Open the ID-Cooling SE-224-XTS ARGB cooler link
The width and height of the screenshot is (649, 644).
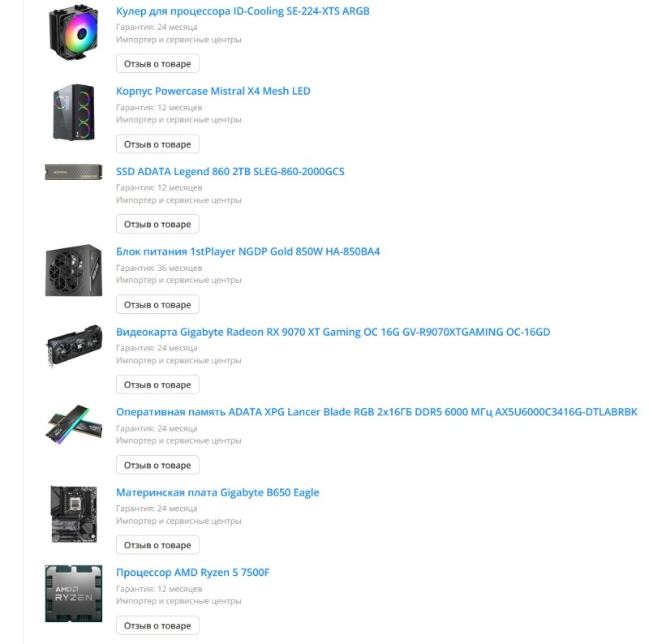pyautogui.click(x=243, y=11)
